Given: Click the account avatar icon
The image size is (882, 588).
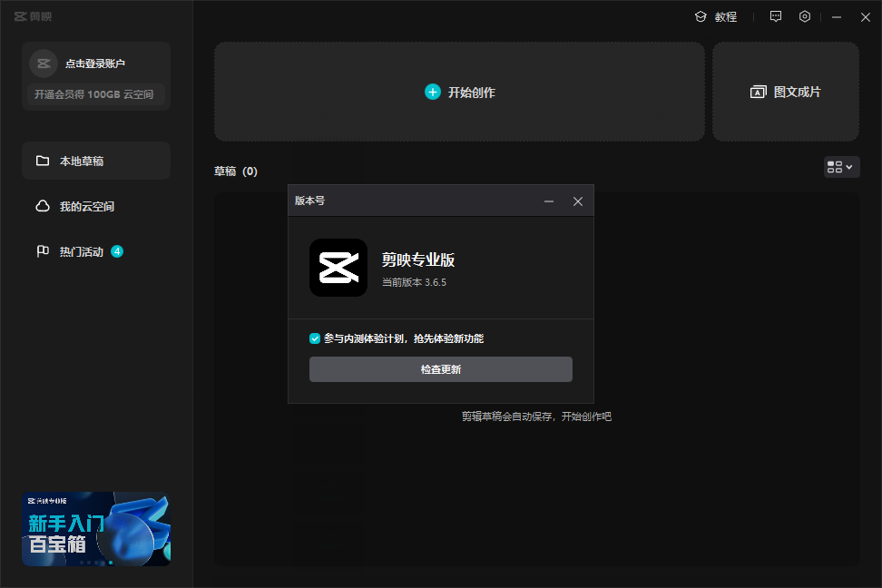Looking at the screenshot, I should 44,64.
